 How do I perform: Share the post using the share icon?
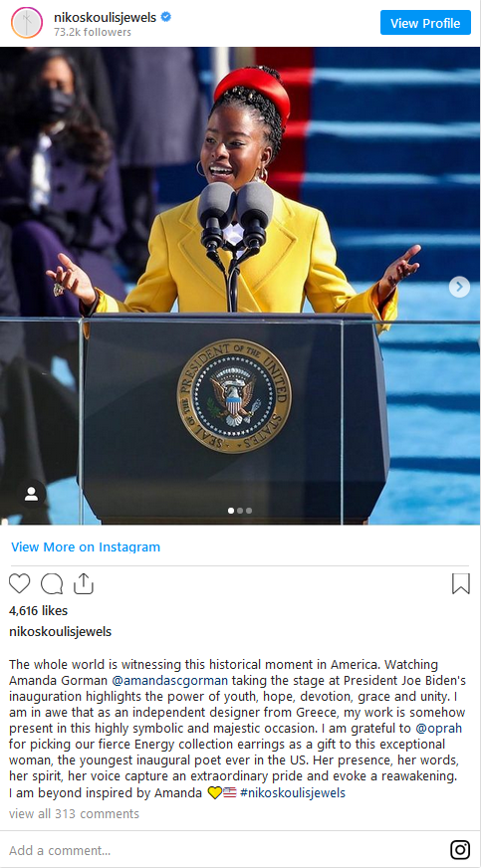[x=84, y=583]
